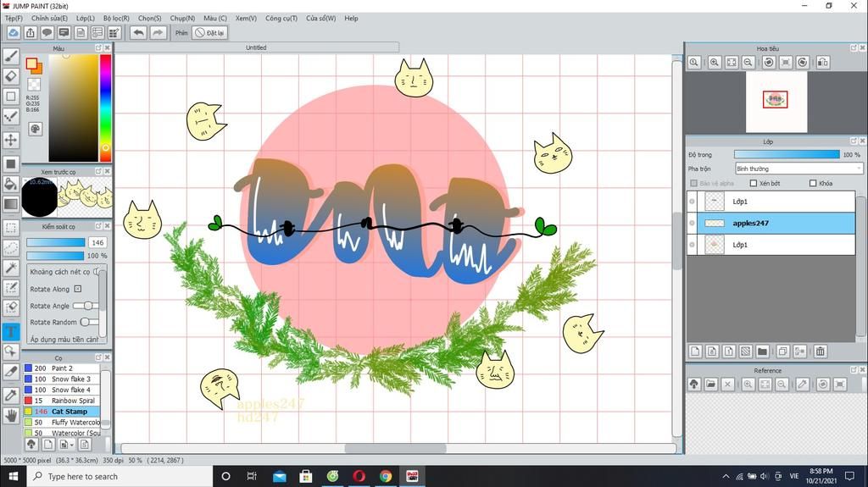
Task: Select the Move tool
Action: click(11, 140)
